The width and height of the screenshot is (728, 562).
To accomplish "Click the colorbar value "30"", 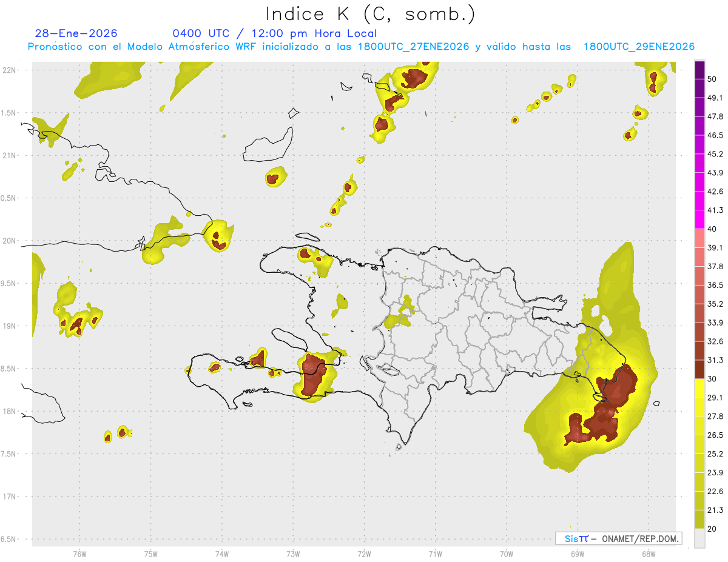I will [713, 379].
